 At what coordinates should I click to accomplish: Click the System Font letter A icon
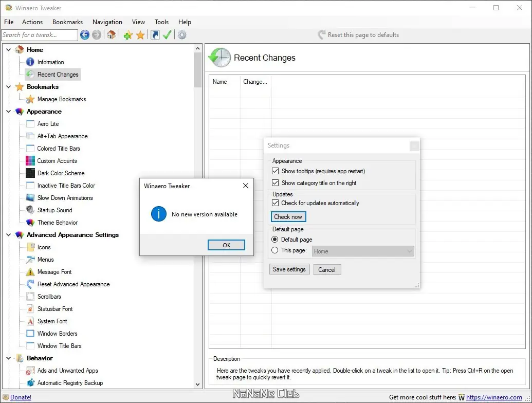(x=30, y=321)
